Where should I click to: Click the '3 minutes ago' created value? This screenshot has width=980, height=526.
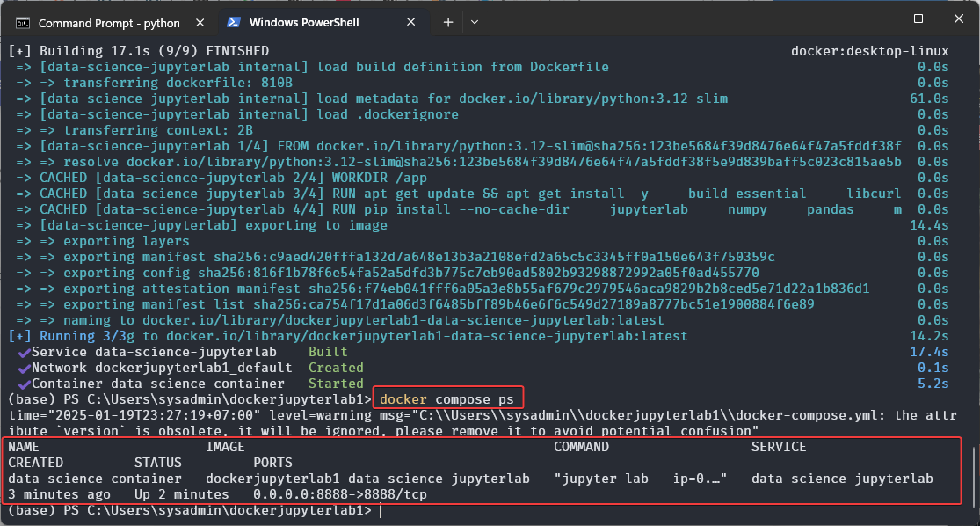click(x=60, y=494)
